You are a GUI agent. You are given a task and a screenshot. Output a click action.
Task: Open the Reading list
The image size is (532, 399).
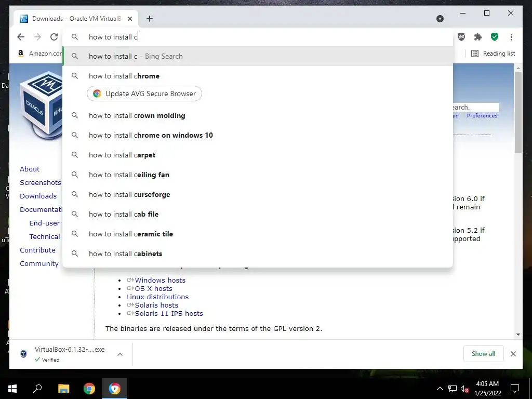click(493, 54)
